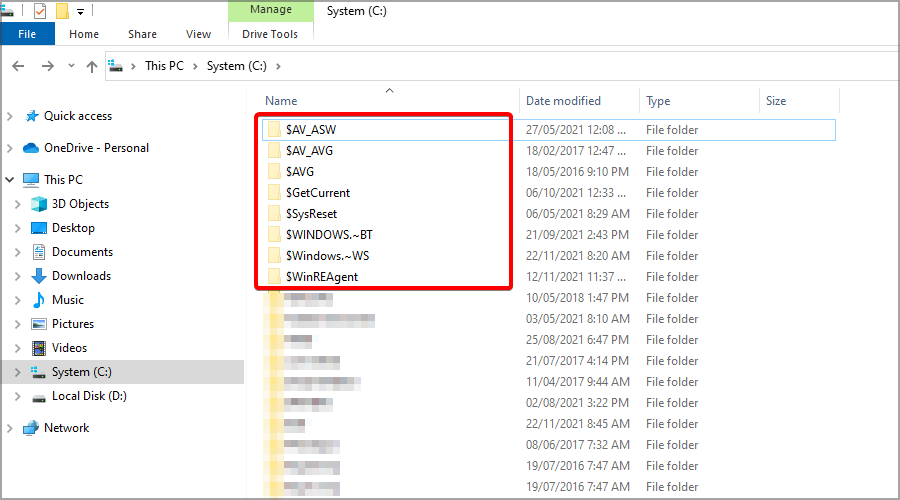
Task: Open the recent locations dropdown
Action: [71, 66]
